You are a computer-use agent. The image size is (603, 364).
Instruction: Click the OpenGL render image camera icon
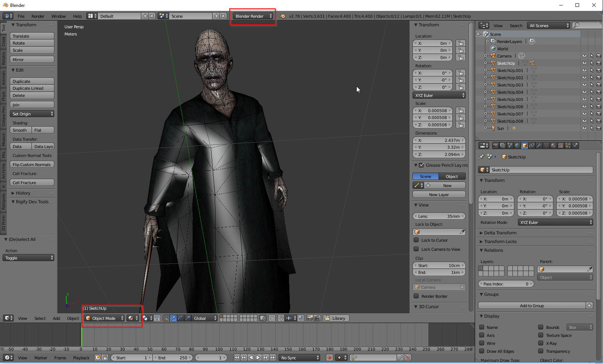(x=310, y=318)
